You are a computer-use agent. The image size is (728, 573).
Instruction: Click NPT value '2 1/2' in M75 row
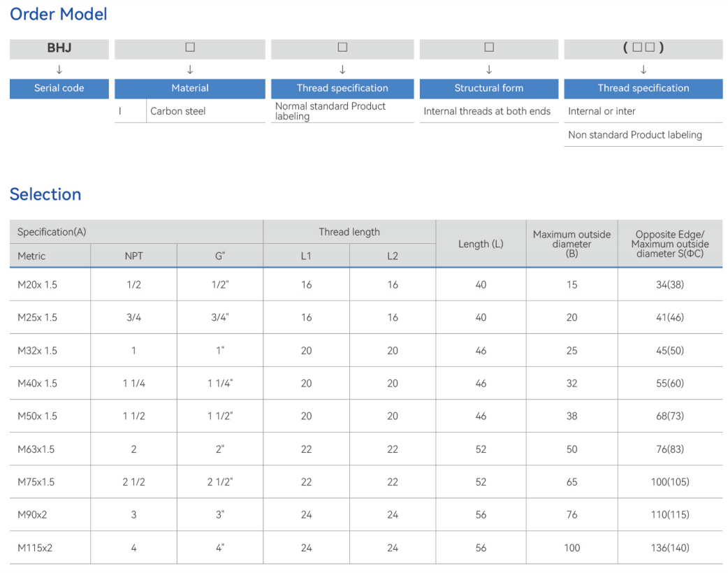[133, 482]
